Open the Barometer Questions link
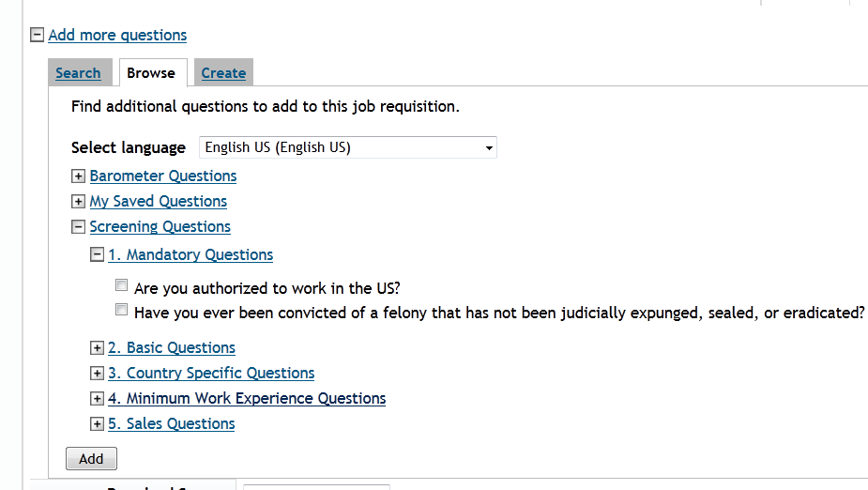The width and height of the screenshot is (868, 490). 163,176
